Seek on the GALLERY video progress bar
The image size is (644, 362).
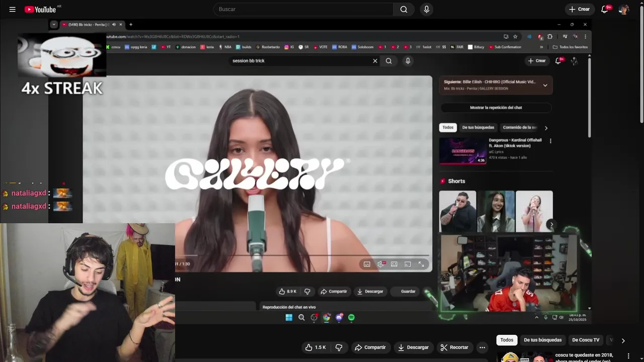click(x=302, y=255)
